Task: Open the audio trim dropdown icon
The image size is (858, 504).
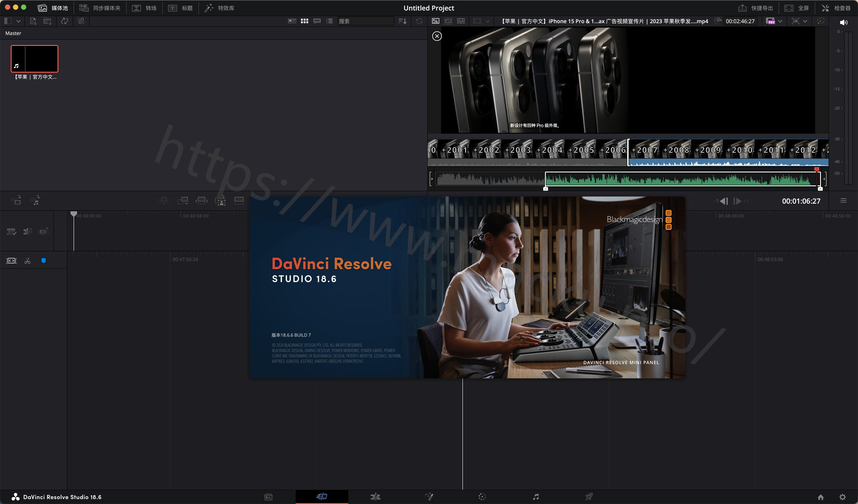Action: click(43, 232)
